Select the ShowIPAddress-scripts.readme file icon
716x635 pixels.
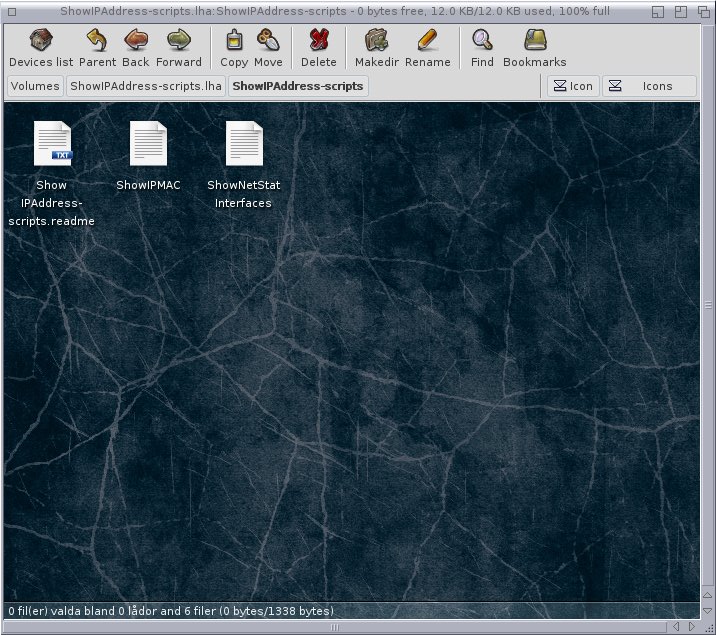53,143
